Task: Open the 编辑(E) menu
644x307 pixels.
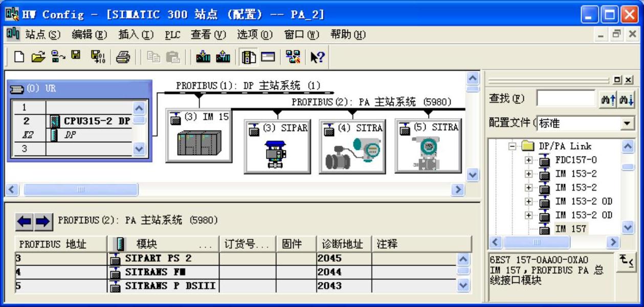Action: click(90, 34)
